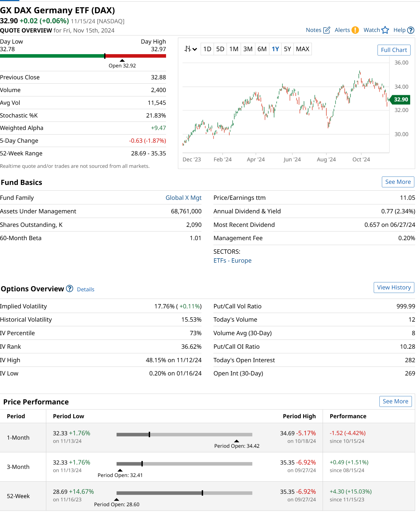Click See More in Fund Basics

click(398, 182)
